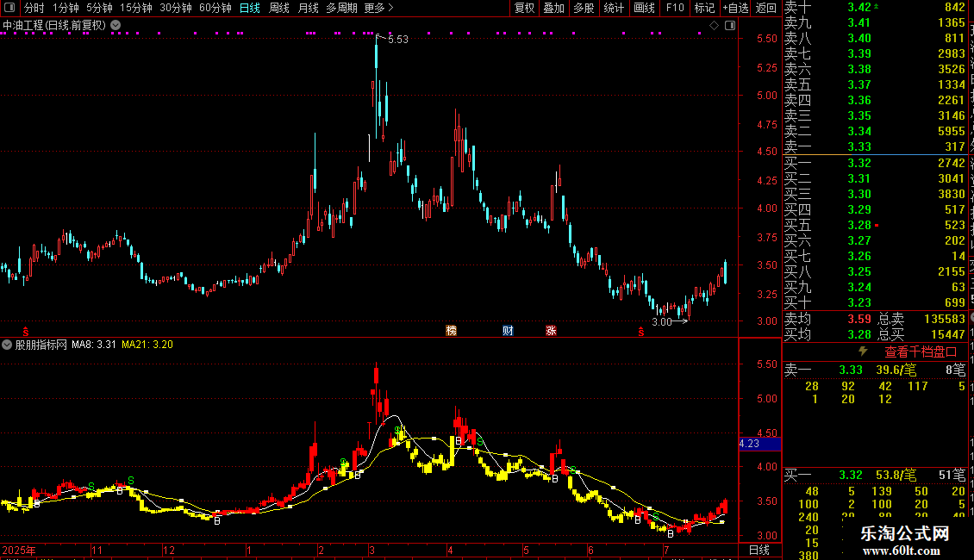
Task: Click the 榜 event marker icon
Action: pyautogui.click(x=452, y=330)
